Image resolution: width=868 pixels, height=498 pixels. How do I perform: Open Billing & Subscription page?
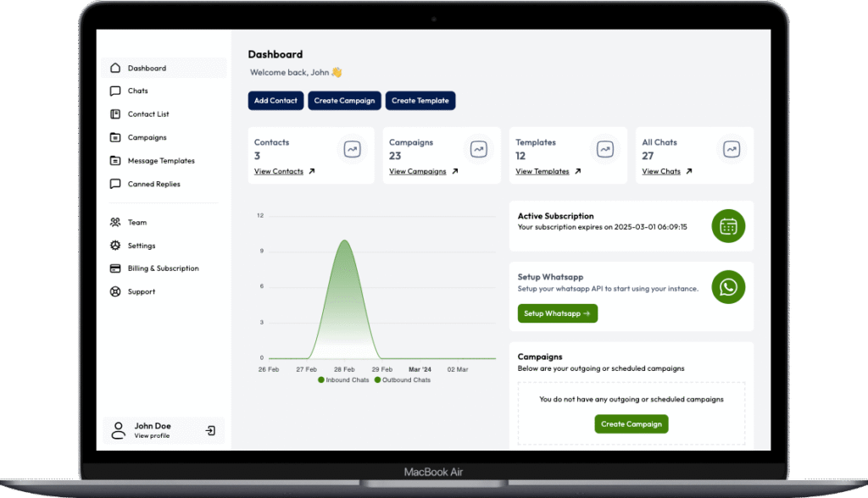(163, 268)
